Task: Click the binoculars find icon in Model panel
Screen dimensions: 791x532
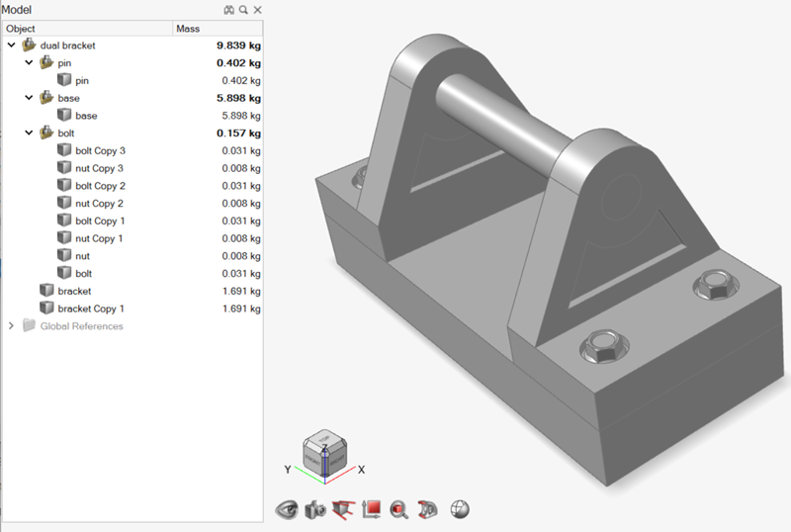Action: point(228,9)
